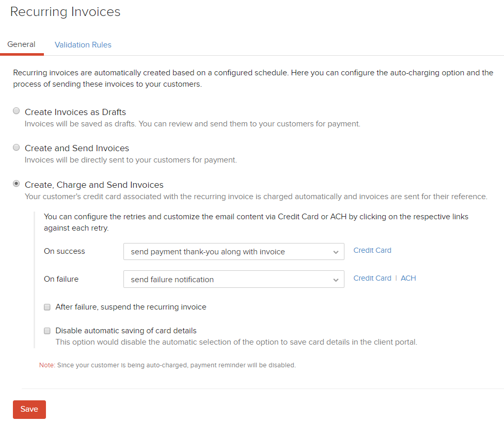Expand the On success dropdown arrow
504x422 pixels.
(338, 251)
